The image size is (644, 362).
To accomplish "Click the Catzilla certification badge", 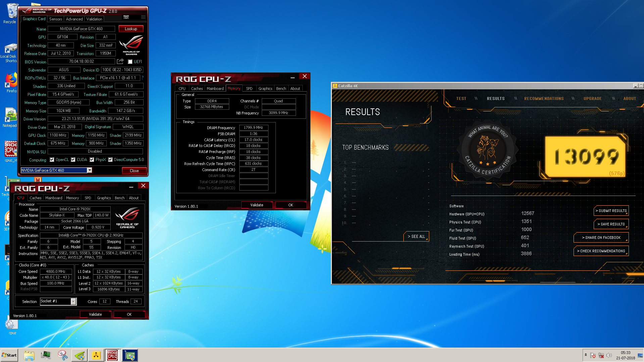I will 488,150.
